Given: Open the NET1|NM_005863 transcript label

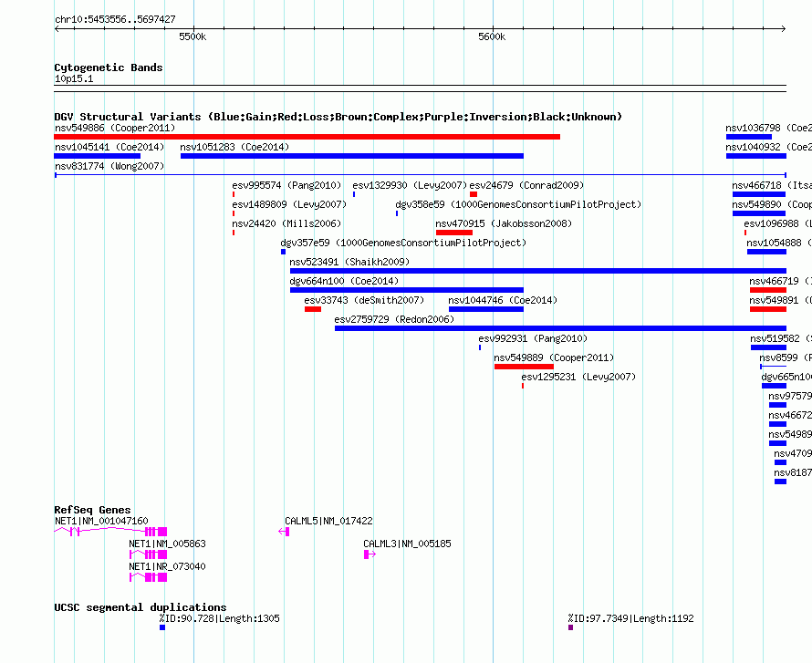Looking at the screenshot, I should pyautogui.click(x=167, y=544).
